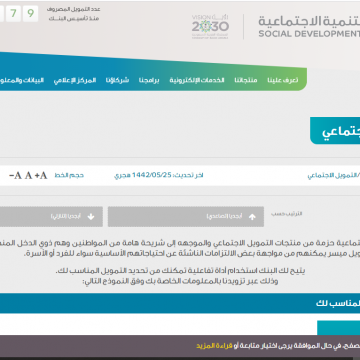
Task: Reset font size with the middle A
Action: 28,175
